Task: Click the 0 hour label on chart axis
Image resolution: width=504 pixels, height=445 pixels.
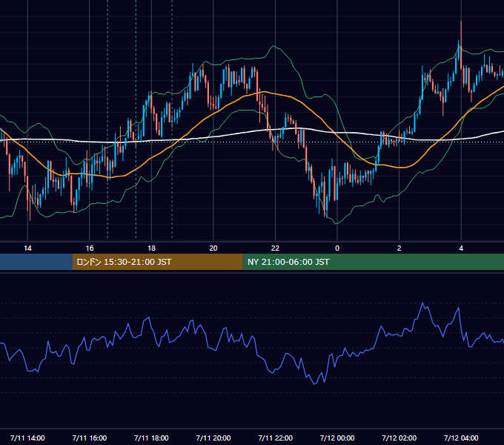Action: pyautogui.click(x=337, y=248)
